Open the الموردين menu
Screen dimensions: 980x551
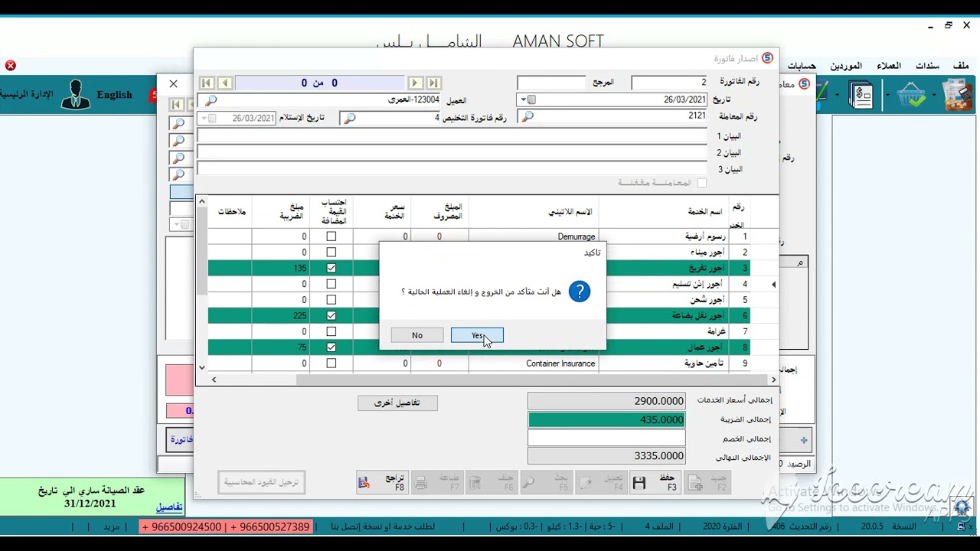tap(846, 66)
